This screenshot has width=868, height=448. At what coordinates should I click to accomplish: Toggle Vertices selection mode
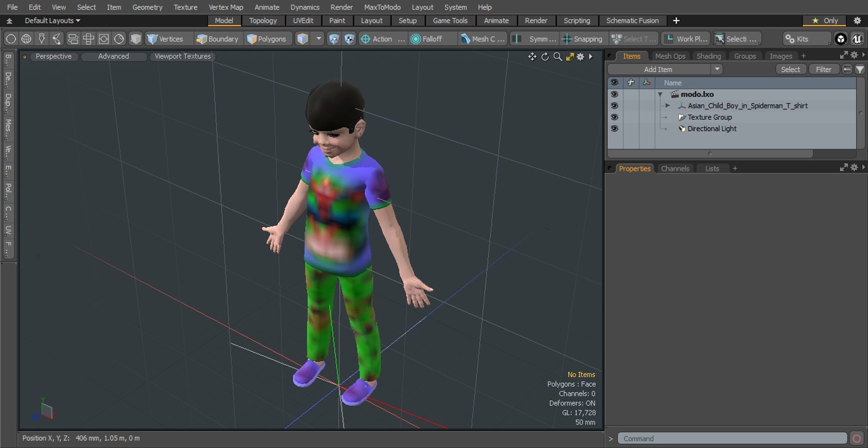pyautogui.click(x=166, y=39)
